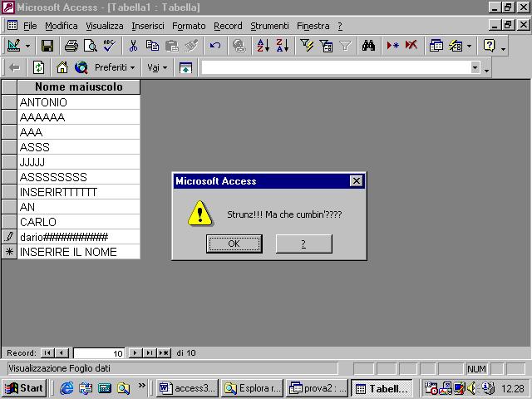The image size is (532, 399).
Task: Click the Apply Filter funnel icon
Action: [345, 46]
